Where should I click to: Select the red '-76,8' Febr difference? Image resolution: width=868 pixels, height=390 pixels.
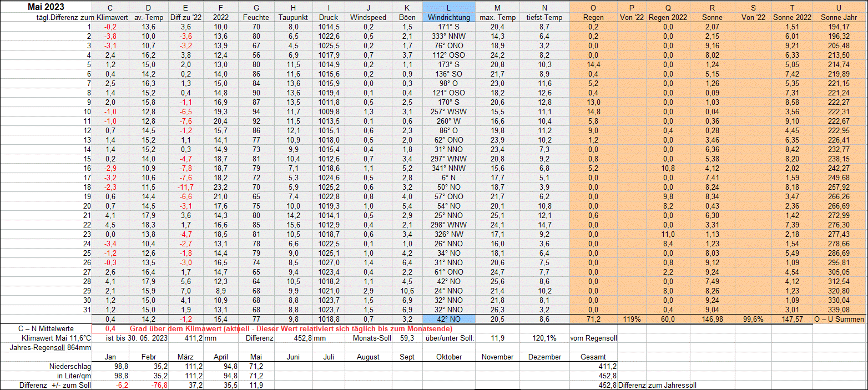tap(148, 385)
